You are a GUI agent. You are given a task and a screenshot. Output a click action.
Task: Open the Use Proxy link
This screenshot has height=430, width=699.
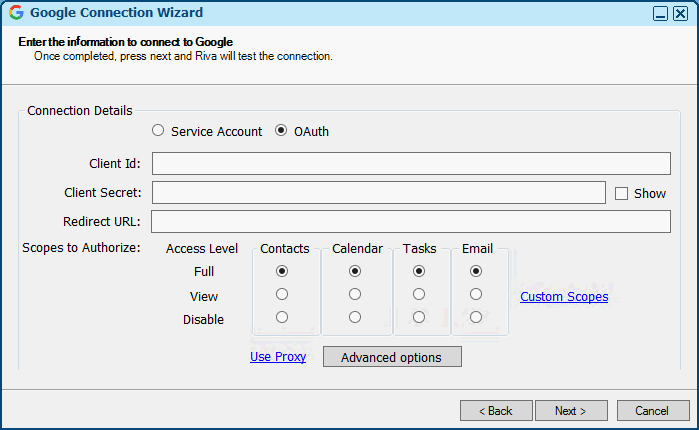[x=278, y=357]
